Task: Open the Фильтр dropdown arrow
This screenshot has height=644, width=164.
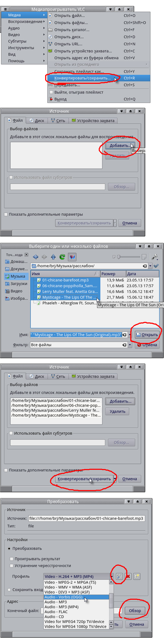Action: [130, 345]
